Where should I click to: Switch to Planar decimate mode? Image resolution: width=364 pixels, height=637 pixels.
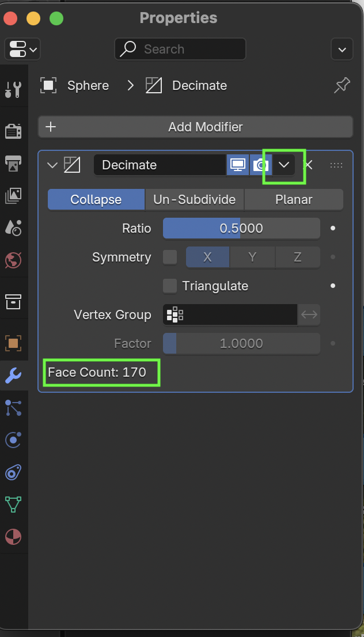tap(294, 200)
